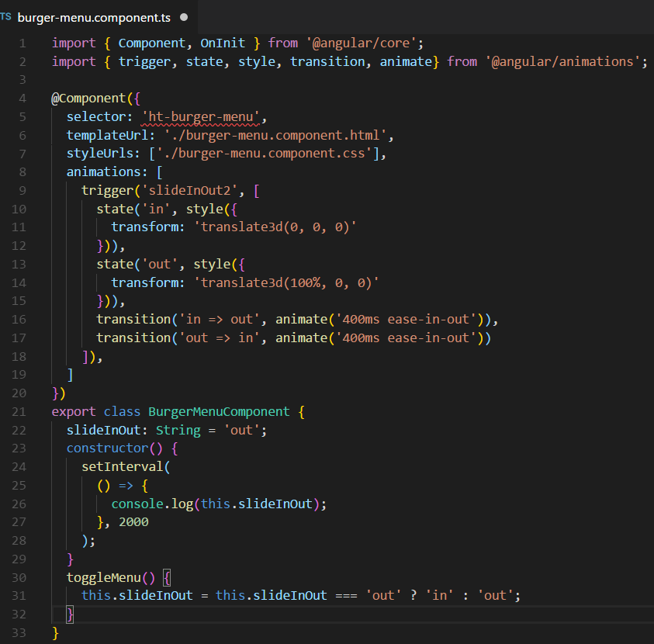This screenshot has width=654, height=644.
Task: Click console in the console.log statement
Action: [137, 504]
